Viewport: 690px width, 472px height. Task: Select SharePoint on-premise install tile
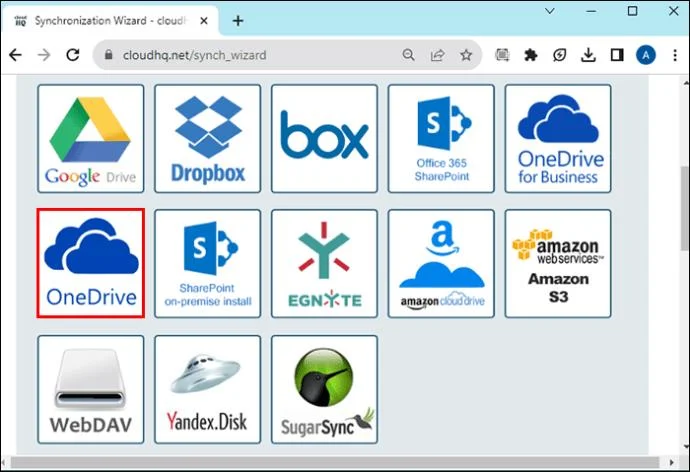point(207,263)
